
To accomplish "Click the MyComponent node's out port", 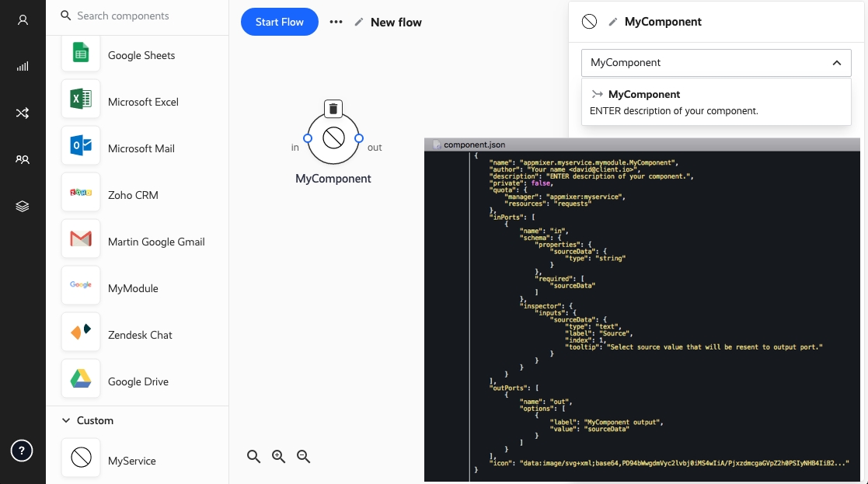I will click(x=359, y=139).
